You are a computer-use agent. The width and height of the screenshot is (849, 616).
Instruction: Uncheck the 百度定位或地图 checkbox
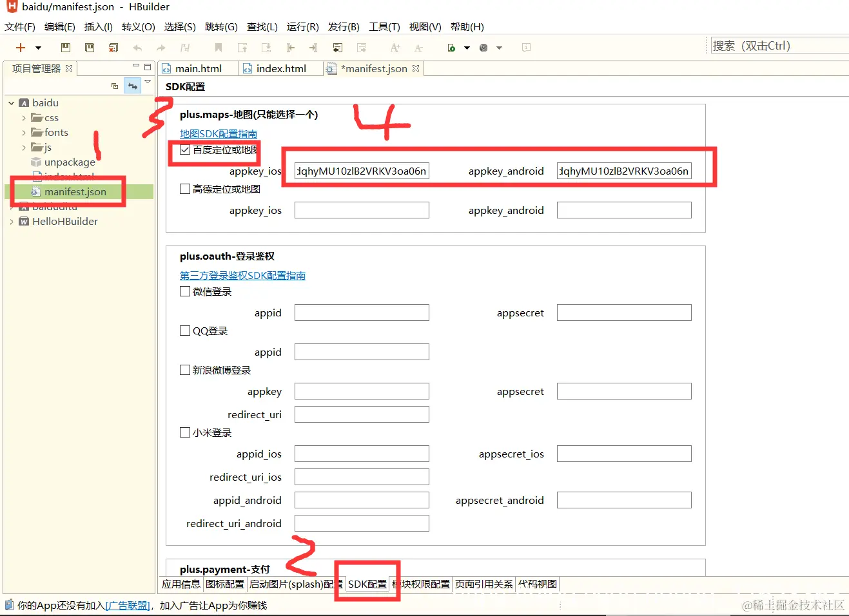point(185,149)
